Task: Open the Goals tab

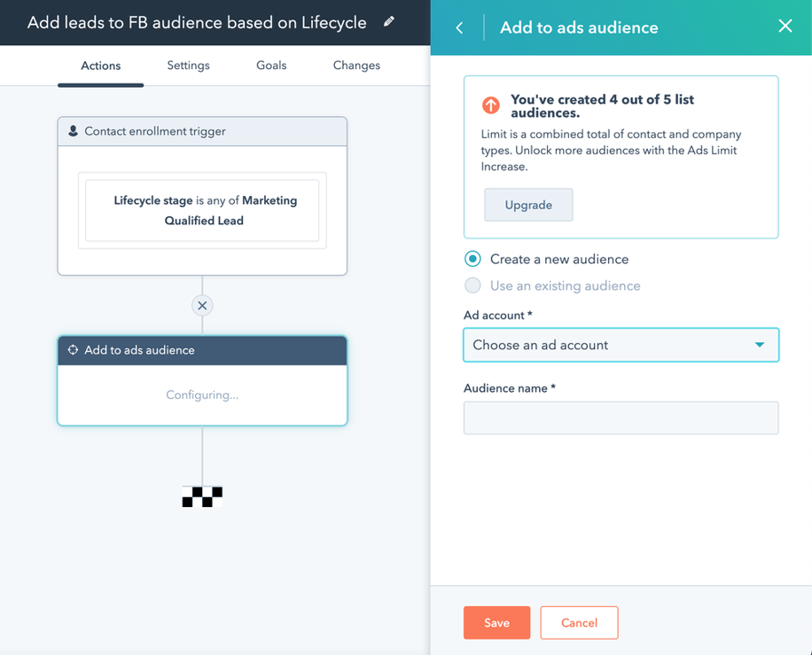Action: (271, 66)
